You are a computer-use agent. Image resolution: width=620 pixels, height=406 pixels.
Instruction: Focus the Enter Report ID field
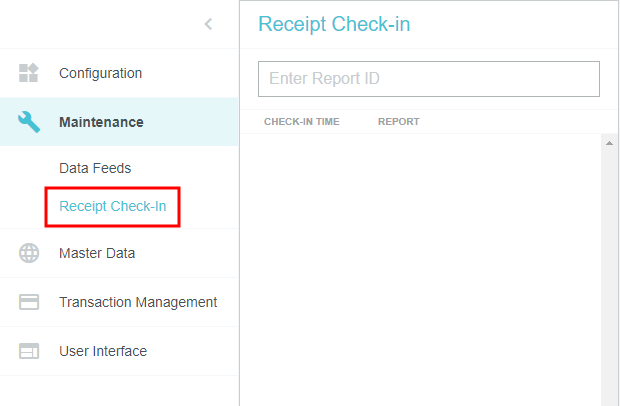[428, 79]
